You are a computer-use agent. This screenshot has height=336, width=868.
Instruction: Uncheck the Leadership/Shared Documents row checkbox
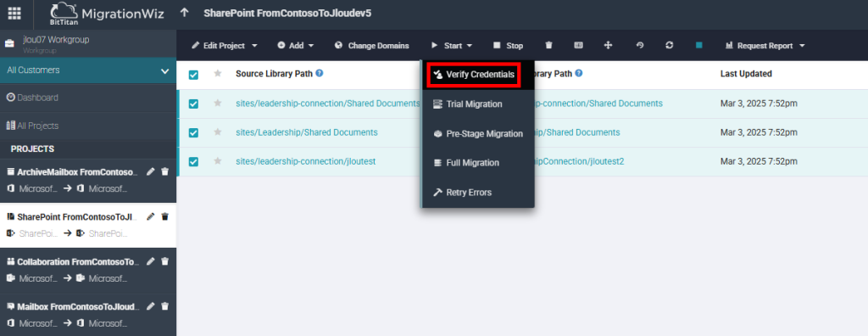tap(193, 132)
